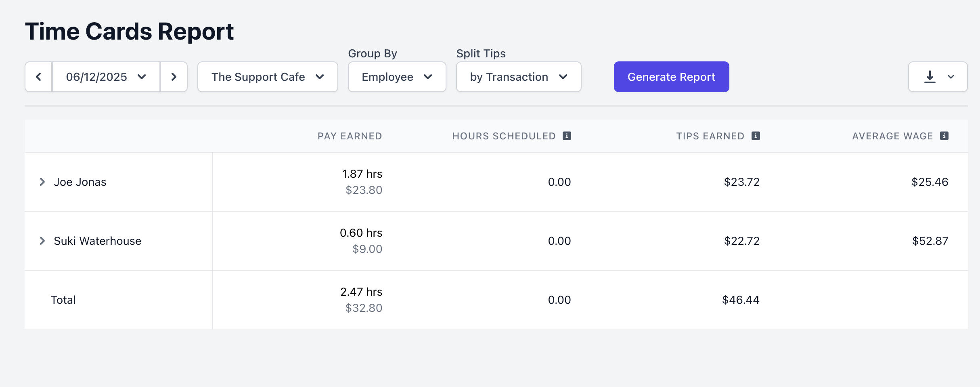Click the Hours Scheduled column header
Image resolution: width=980 pixels, height=387 pixels.
coord(504,136)
